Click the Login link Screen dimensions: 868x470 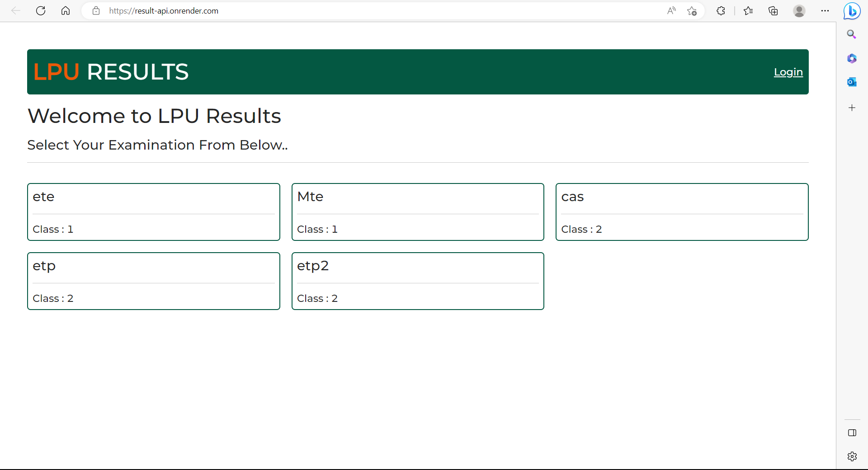[788, 72]
